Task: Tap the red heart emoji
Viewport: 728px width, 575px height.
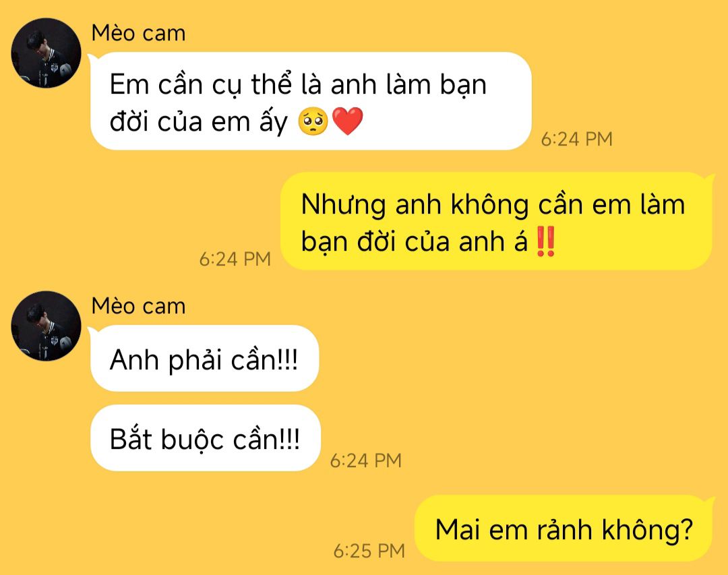Action: [348, 121]
